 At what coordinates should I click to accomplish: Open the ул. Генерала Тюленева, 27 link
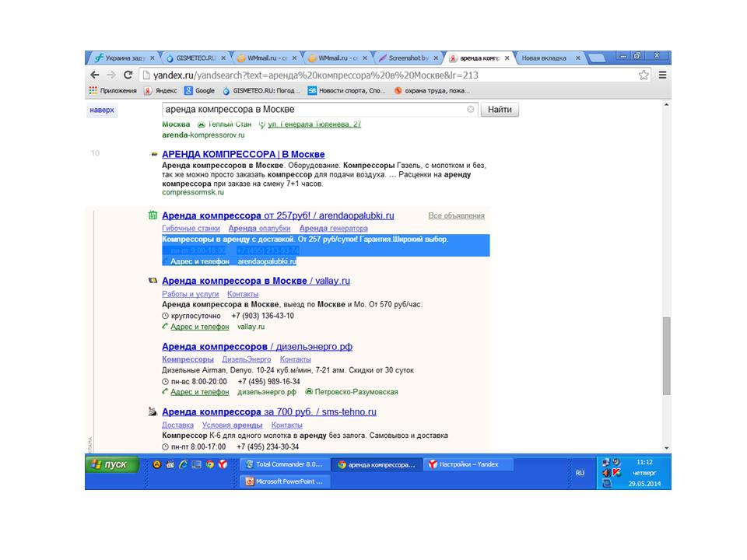314,124
